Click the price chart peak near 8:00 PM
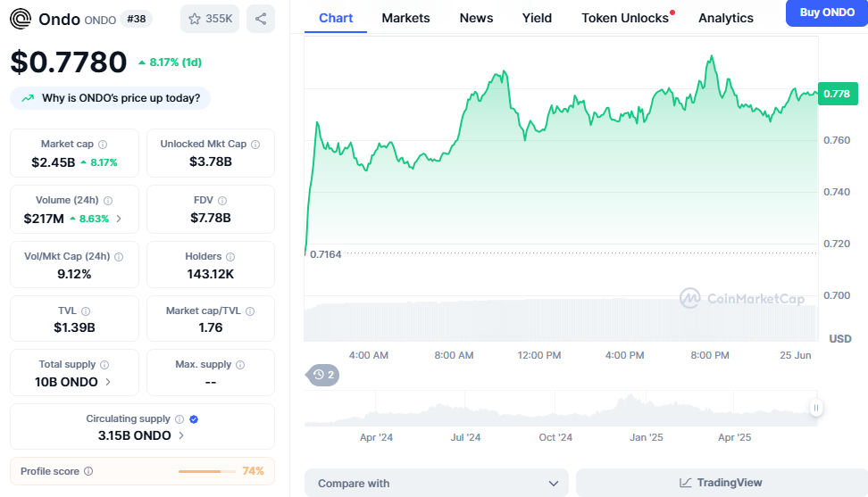Viewport: 868px width, 497px height. pos(712,56)
